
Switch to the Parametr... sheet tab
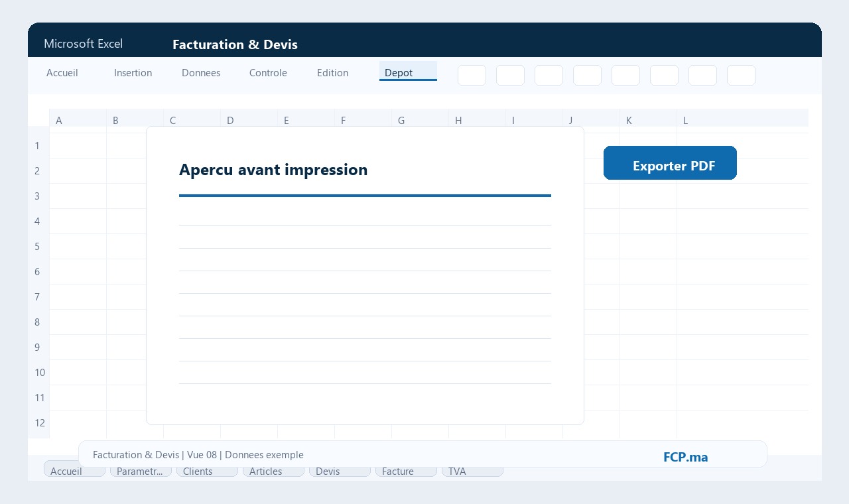tap(141, 470)
